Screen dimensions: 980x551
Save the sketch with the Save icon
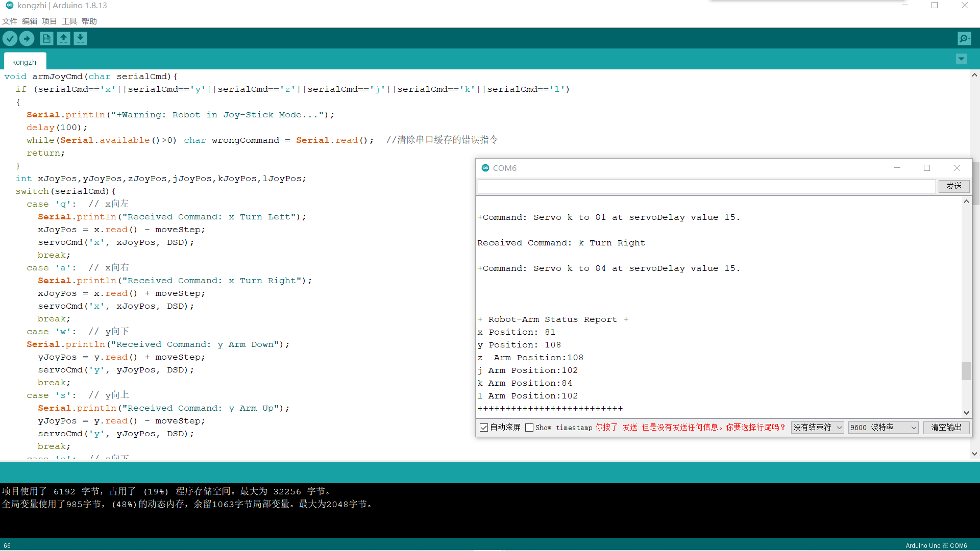pos(80,38)
